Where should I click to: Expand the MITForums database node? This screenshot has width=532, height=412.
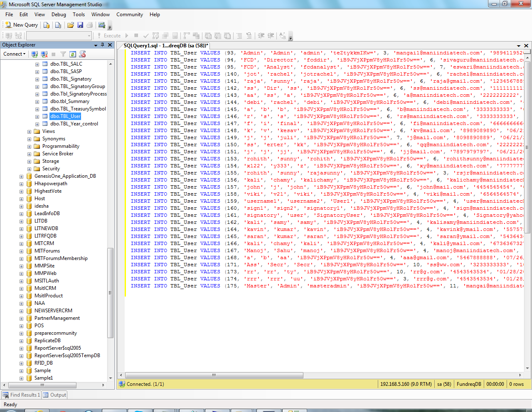tap(21, 251)
